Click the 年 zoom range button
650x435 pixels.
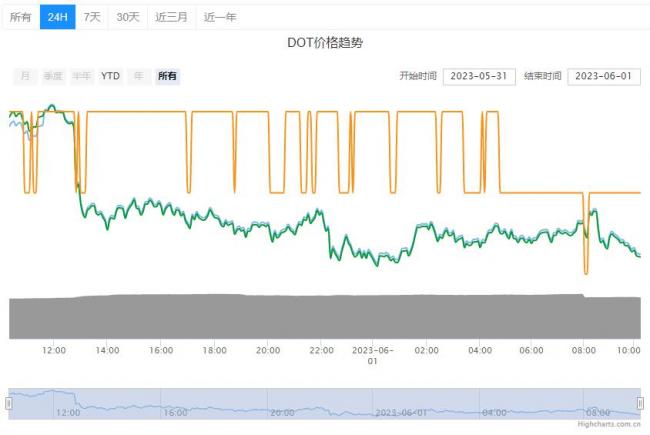(x=139, y=76)
